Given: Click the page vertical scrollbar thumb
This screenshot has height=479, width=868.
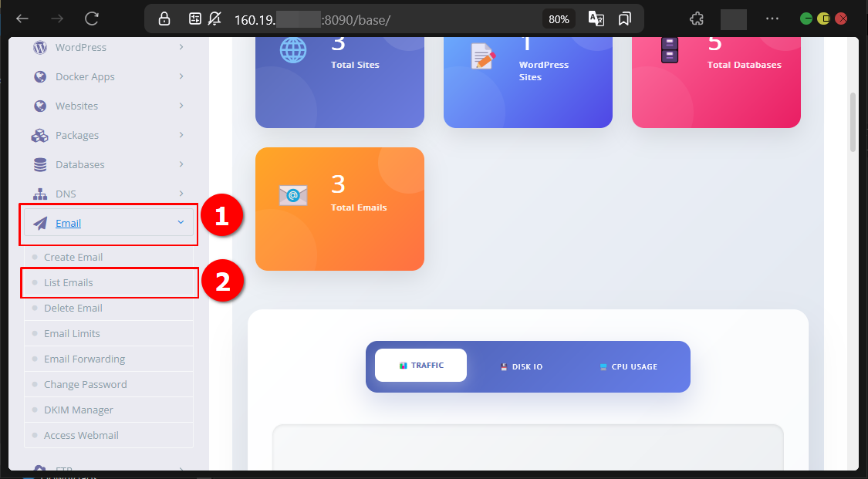Looking at the screenshot, I should point(853,122).
